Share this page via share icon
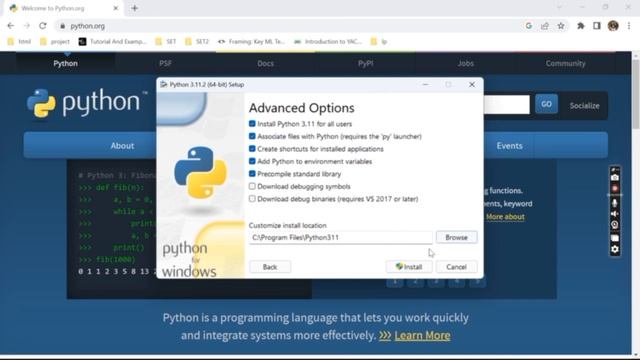The width and height of the screenshot is (640, 360). 544,26
